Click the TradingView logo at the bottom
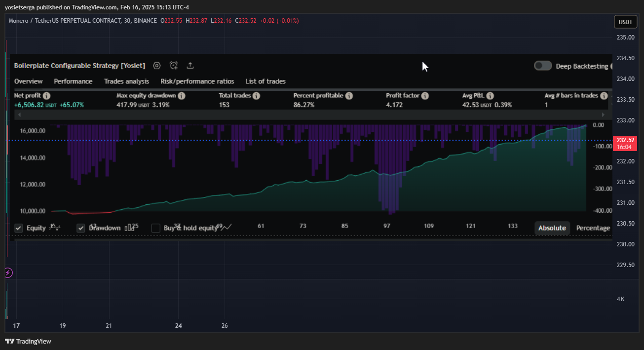The image size is (644, 350). (28, 341)
